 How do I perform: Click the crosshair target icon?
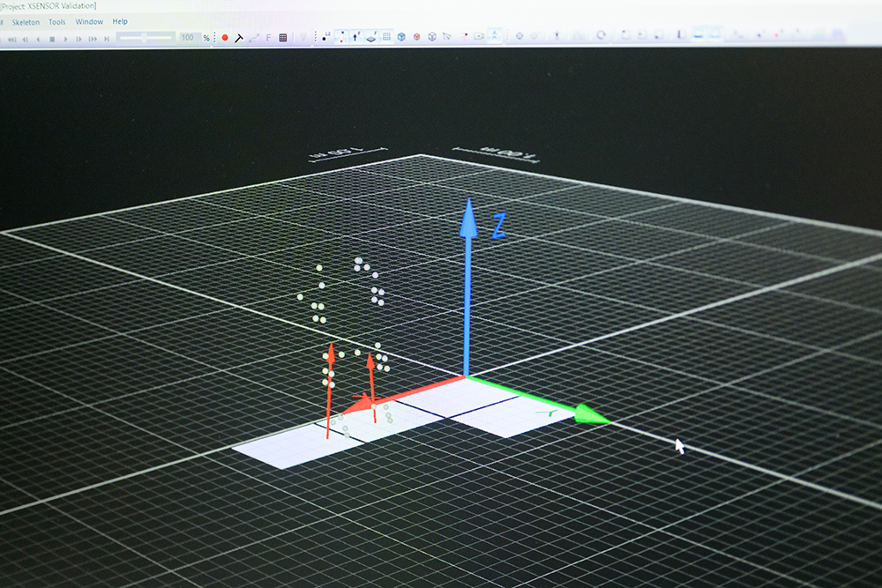(519, 36)
